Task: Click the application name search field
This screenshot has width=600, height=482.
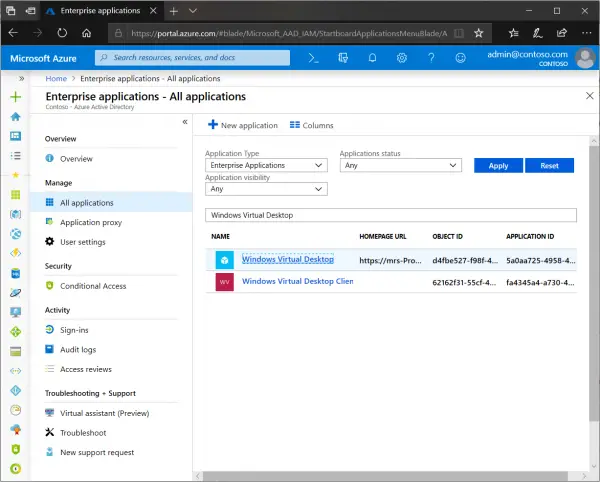Action: [x=391, y=215]
